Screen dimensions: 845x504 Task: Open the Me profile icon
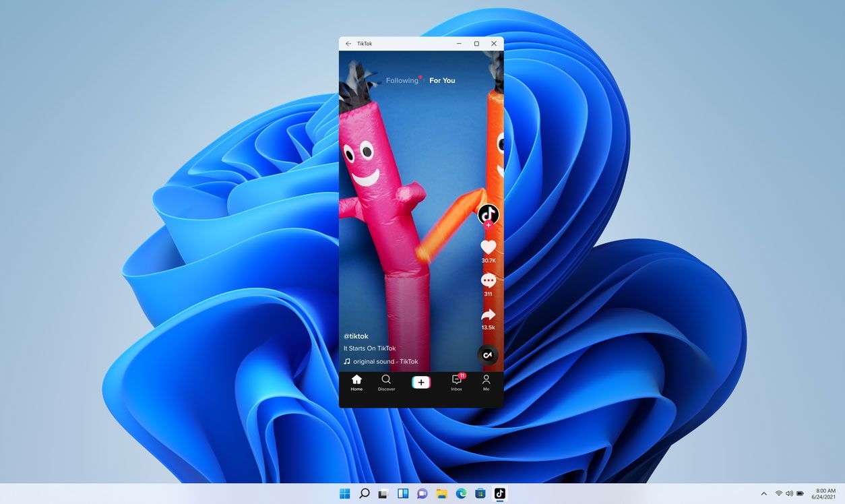pos(486,381)
